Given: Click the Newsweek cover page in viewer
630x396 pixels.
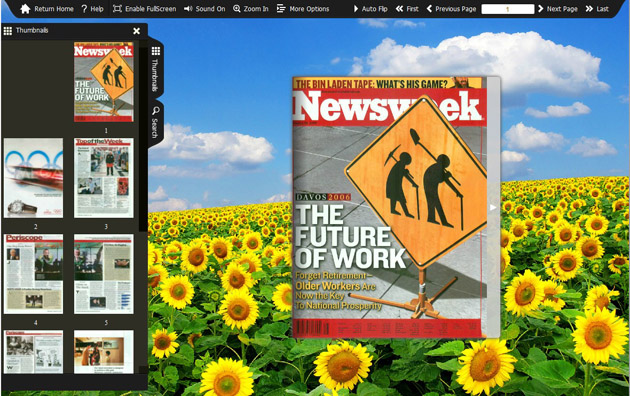Looking at the screenshot, I should tap(389, 207).
